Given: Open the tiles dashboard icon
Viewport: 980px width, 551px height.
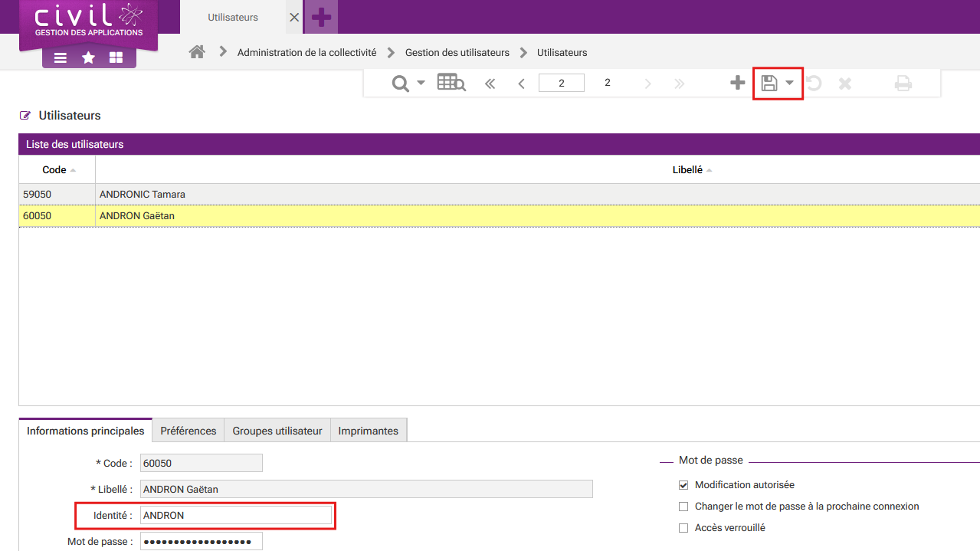Looking at the screenshot, I should point(116,57).
